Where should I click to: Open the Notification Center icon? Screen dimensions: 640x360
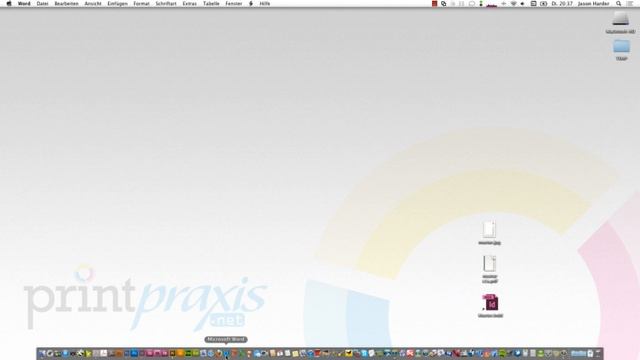[630, 4]
